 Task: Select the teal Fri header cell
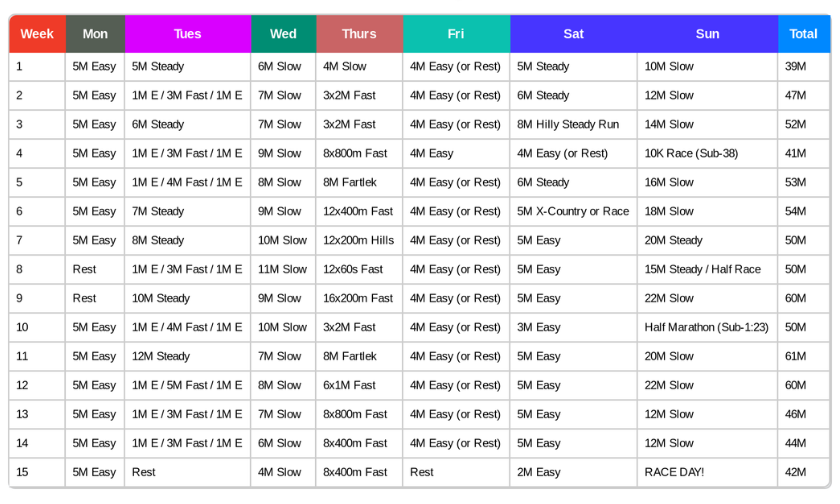(x=456, y=34)
